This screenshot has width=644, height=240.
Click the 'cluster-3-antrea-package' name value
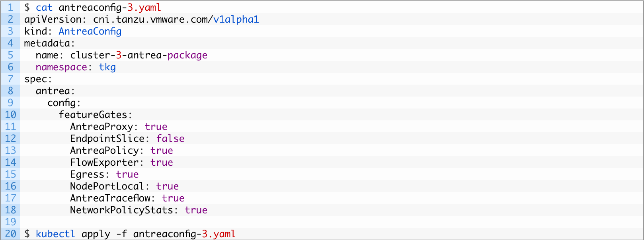[x=139, y=55]
